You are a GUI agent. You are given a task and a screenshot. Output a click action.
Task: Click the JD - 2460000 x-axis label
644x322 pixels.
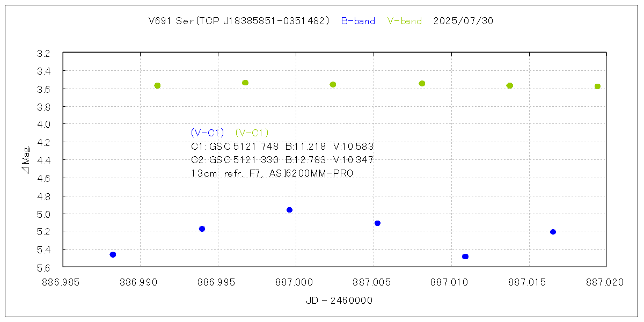click(x=339, y=301)
